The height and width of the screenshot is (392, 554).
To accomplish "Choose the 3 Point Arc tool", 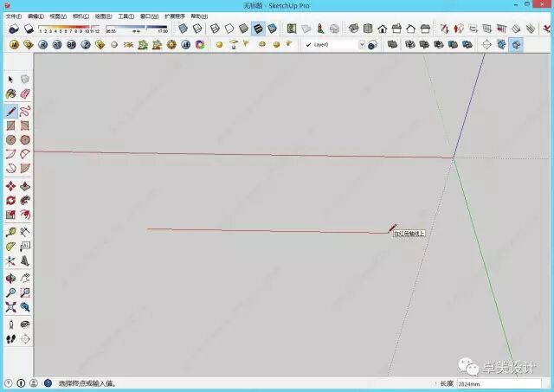I will click(x=10, y=169).
